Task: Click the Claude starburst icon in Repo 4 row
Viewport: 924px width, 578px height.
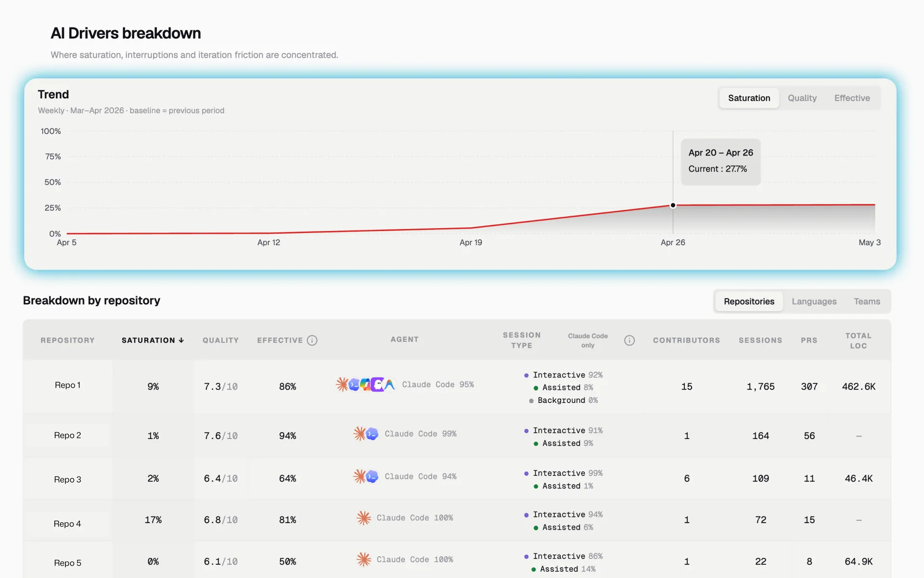Action: 364,518
